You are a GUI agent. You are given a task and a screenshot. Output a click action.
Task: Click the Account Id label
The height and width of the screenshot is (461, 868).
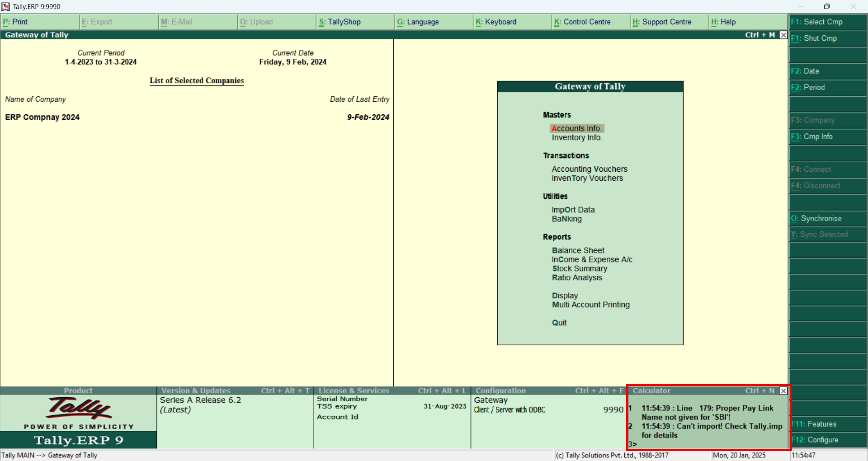(338, 417)
